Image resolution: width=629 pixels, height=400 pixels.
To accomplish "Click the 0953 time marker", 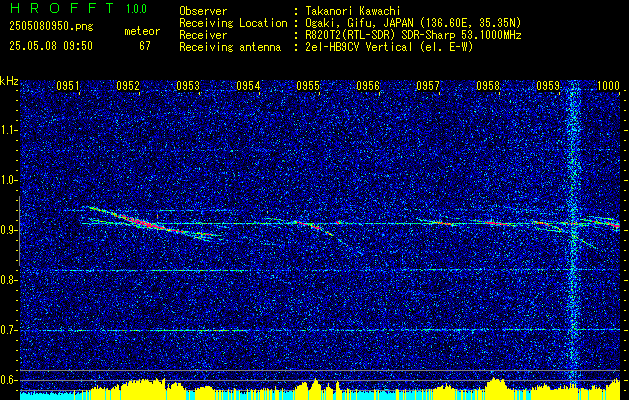I will [188, 85].
